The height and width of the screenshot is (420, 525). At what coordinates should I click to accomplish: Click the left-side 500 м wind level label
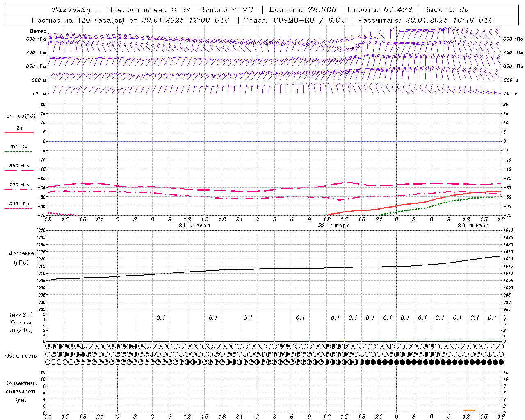click(x=39, y=80)
